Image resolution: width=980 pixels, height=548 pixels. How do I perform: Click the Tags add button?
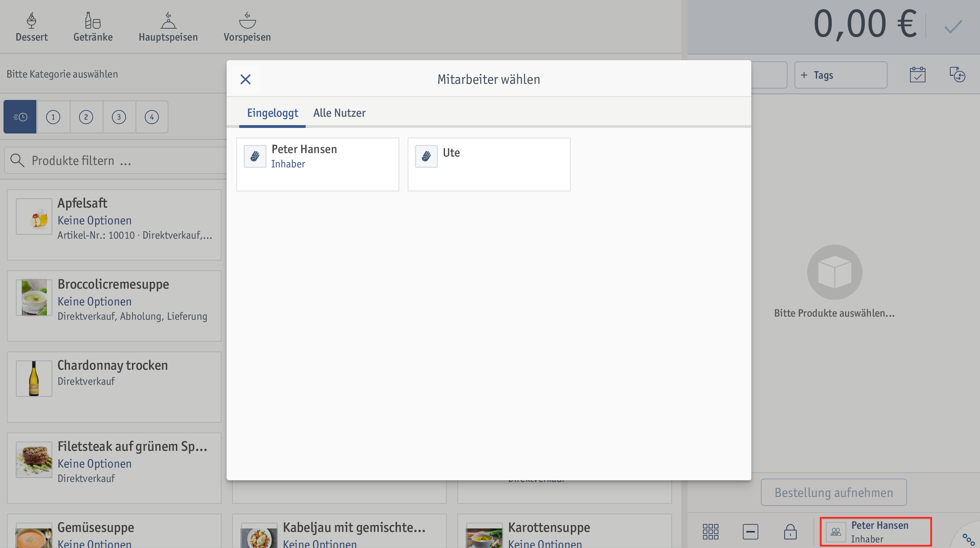841,75
